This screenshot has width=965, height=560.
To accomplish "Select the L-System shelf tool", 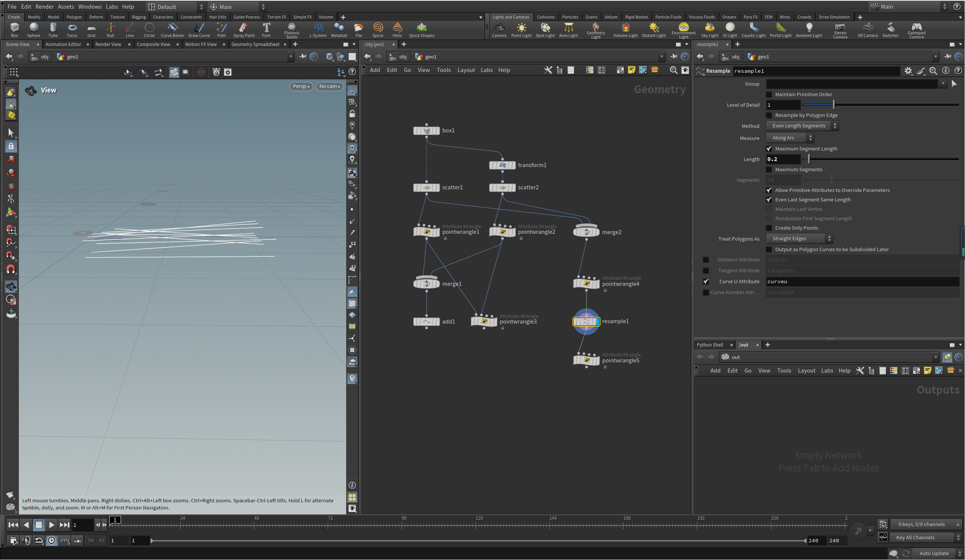I will (318, 30).
